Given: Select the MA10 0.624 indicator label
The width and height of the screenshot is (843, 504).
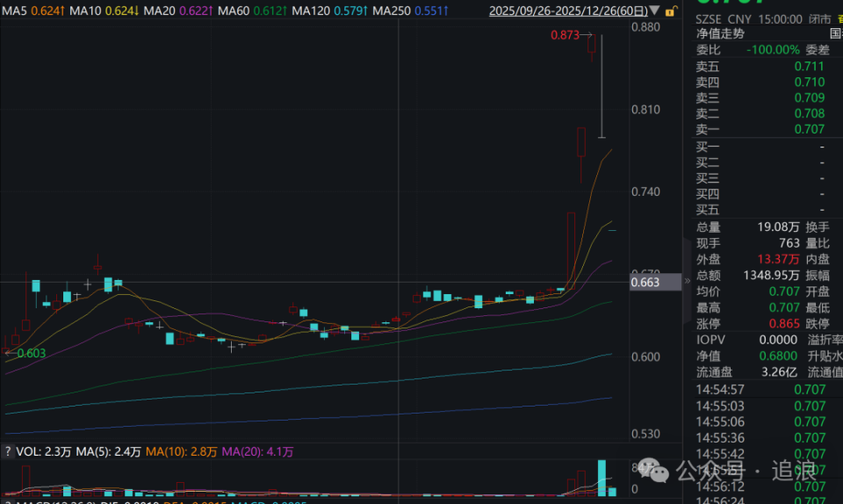Looking at the screenshot, I should click(x=104, y=11).
